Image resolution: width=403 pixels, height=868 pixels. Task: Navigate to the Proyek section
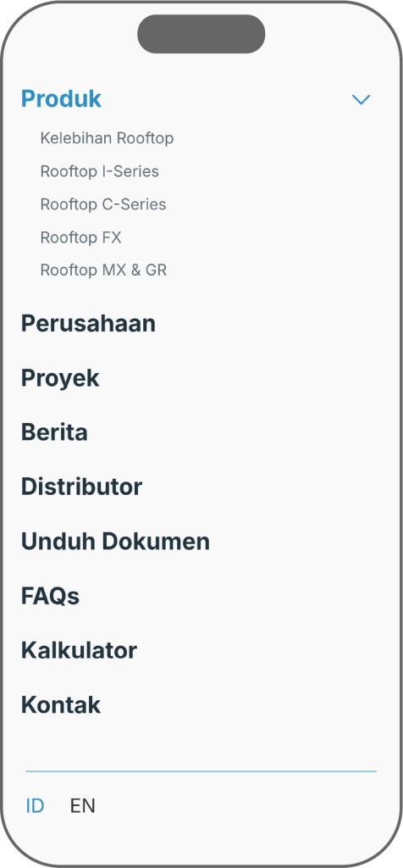[x=60, y=379]
